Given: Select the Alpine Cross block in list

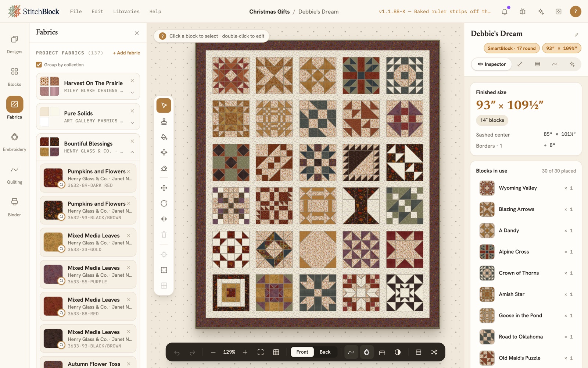Looking at the screenshot, I should 526,252.
